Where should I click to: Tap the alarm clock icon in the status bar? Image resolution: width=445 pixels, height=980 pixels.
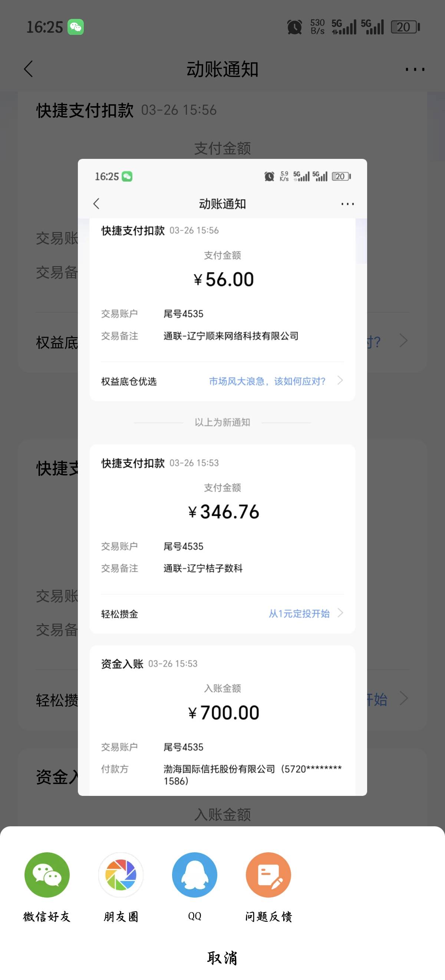294,27
